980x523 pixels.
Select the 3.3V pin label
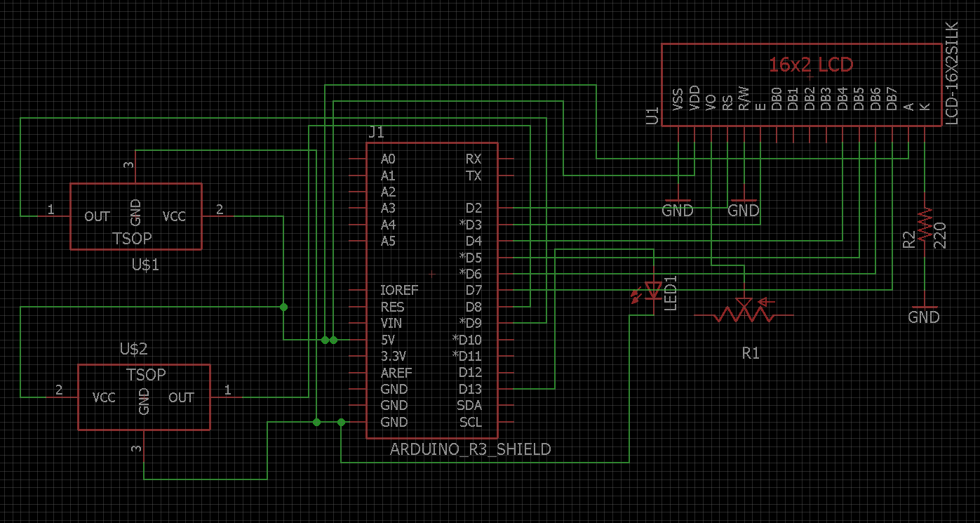(394, 356)
